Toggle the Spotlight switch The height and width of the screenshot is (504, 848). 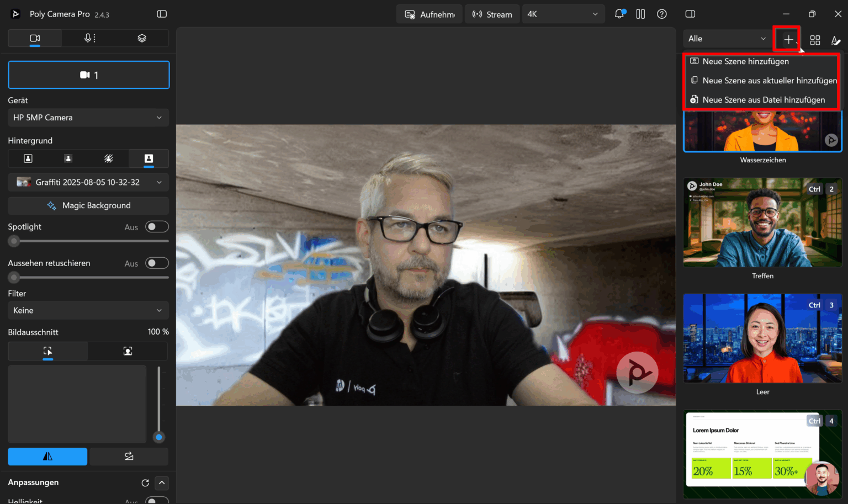tap(157, 227)
